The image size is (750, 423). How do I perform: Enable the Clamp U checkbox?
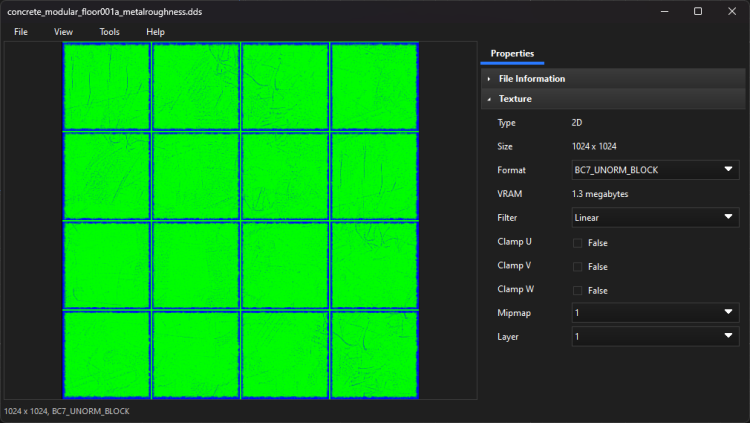(x=577, y=243)
